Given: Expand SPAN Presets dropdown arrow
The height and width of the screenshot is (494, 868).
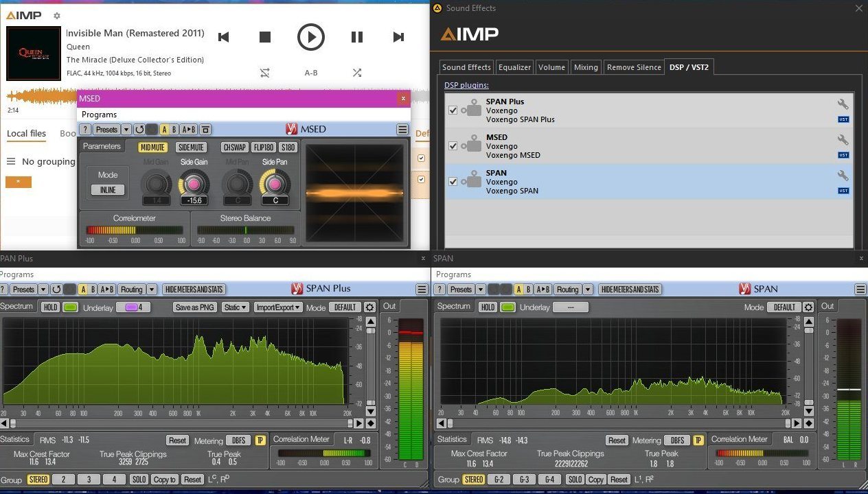Looking at the screenshot, I should tap(480, 290).
